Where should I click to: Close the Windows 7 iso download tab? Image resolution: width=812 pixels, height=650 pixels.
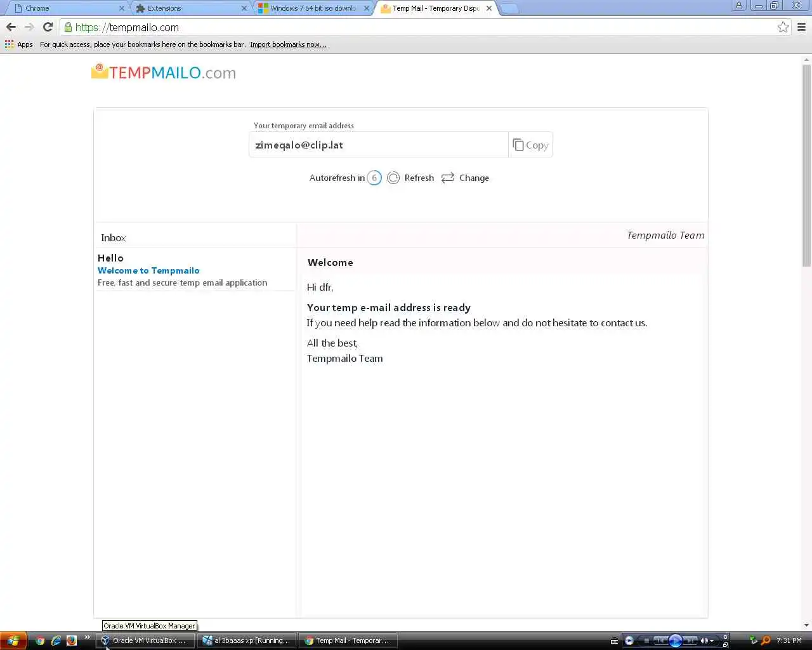pyautogui.click(x=367, y=8)
